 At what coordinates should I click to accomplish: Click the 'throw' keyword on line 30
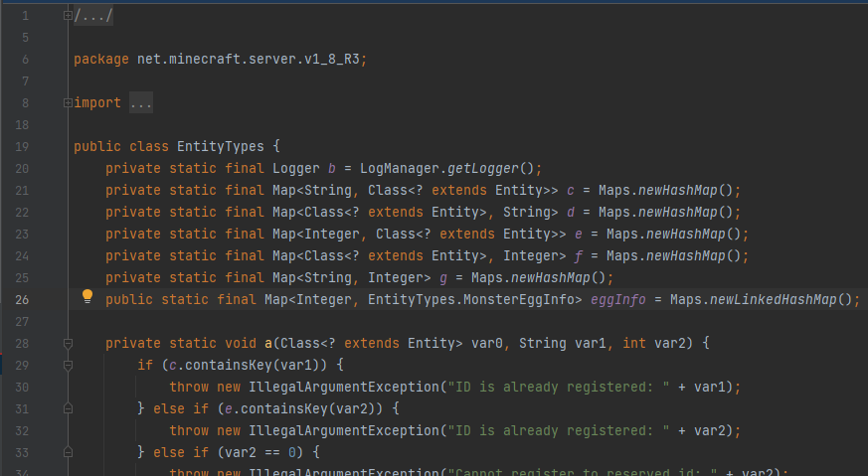(x=189, y=388)
